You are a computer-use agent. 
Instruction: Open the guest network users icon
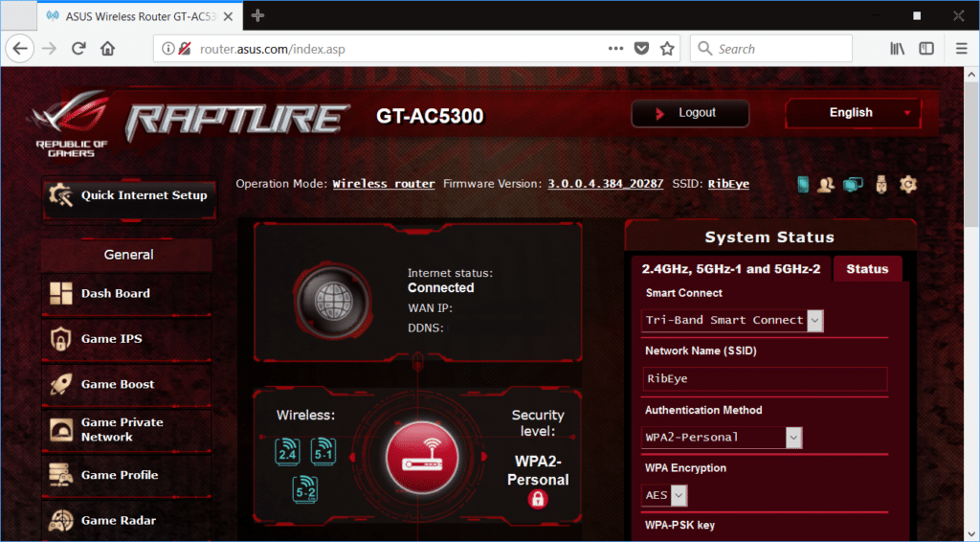(826, 185)
